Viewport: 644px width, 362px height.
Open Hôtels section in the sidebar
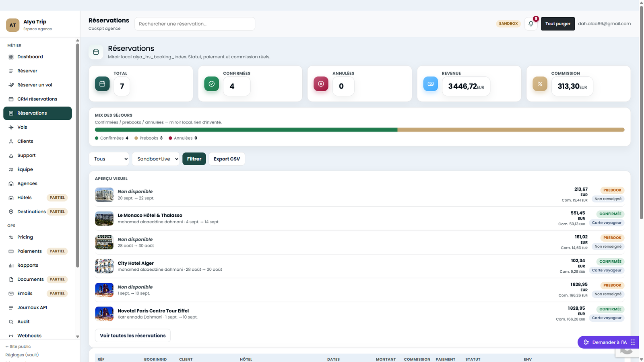pyautogui.click(x=37, y=197)
